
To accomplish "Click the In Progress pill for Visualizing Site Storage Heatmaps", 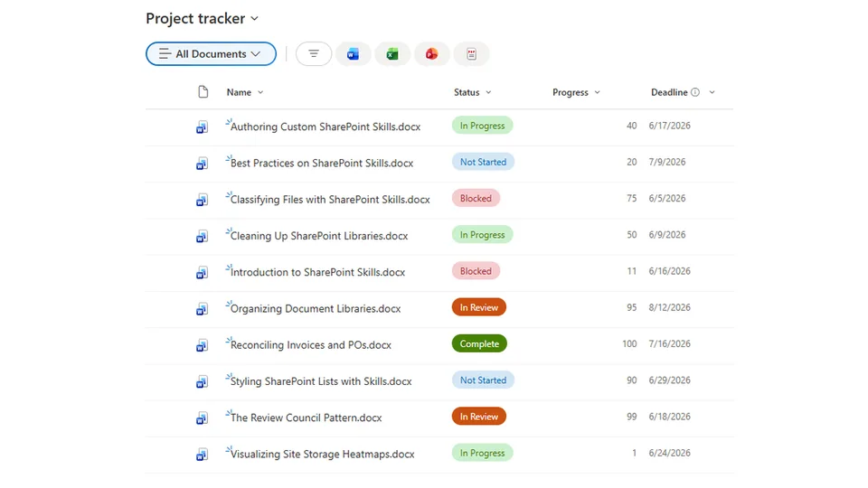I will 482,453.
